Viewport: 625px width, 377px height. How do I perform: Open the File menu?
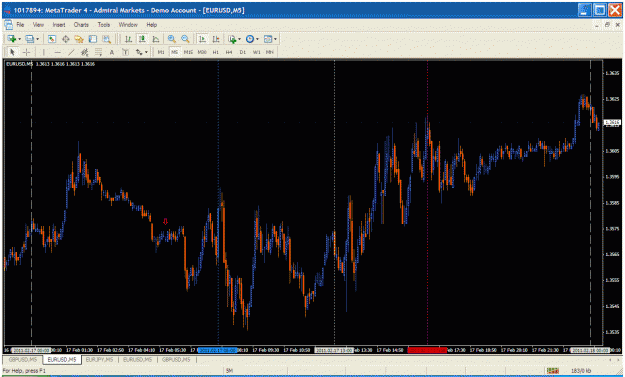coord(20,25)
